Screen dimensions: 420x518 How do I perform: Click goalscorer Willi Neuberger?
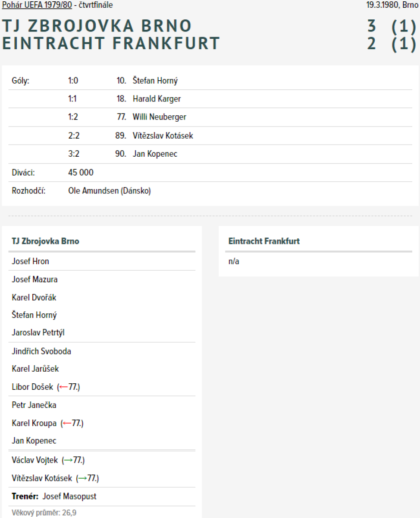click(x=159, y=117)
